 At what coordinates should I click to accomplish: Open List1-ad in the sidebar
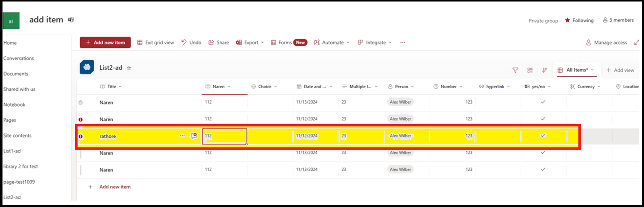pyautogui.click(x=12, y=151)
